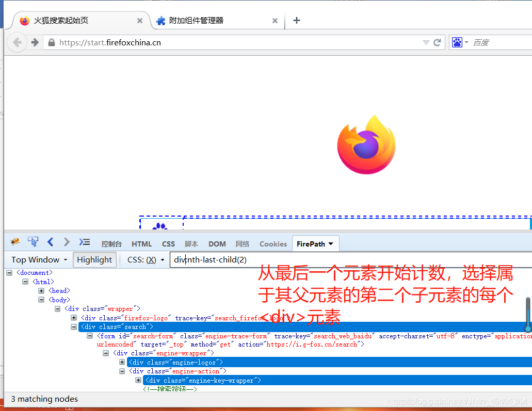Click the Firebug bug icon
This screenshot has width=532, height=411.
[15, 242]
